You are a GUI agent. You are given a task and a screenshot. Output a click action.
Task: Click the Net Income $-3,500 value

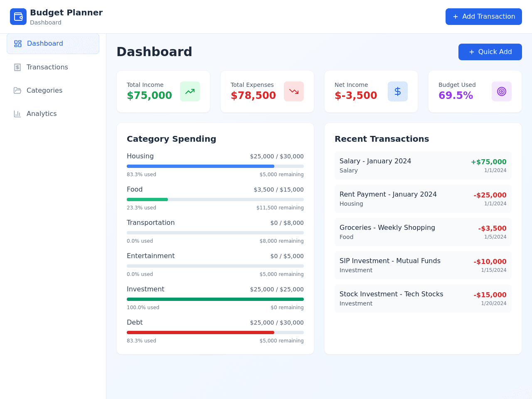356,96
